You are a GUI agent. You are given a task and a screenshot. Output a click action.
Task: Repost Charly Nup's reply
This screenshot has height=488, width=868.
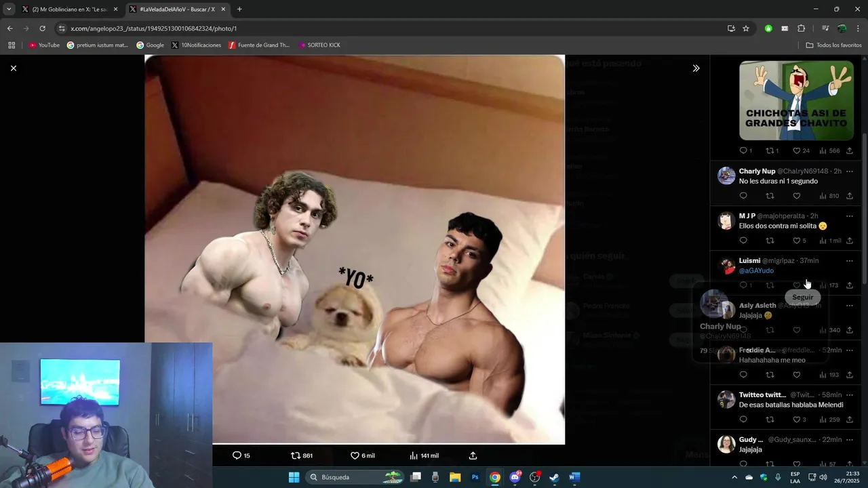(770, 196)
